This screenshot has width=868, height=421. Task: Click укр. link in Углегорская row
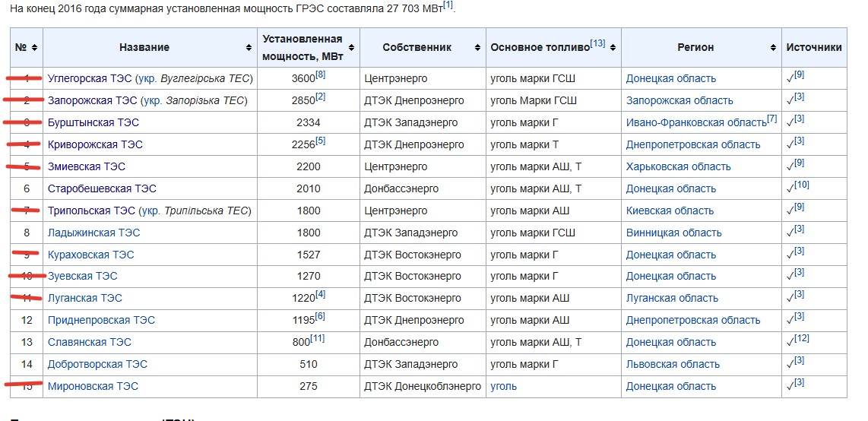coord(147,78)
